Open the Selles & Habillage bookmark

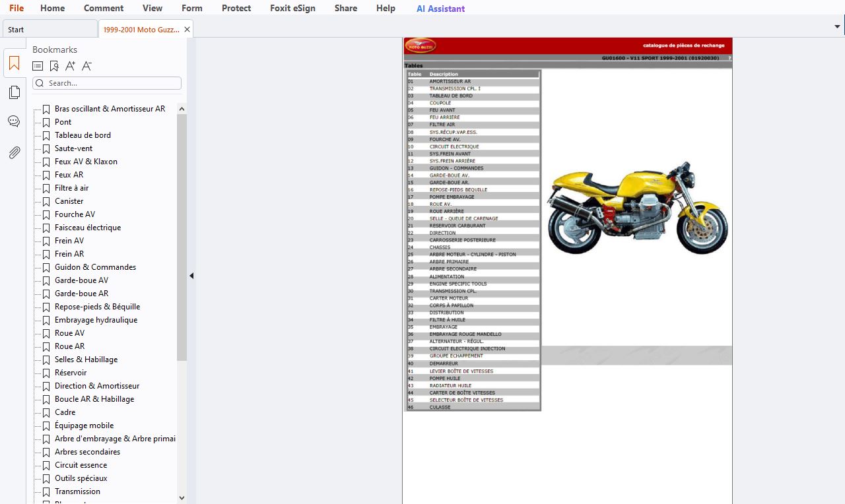click(x=86, y=360)
